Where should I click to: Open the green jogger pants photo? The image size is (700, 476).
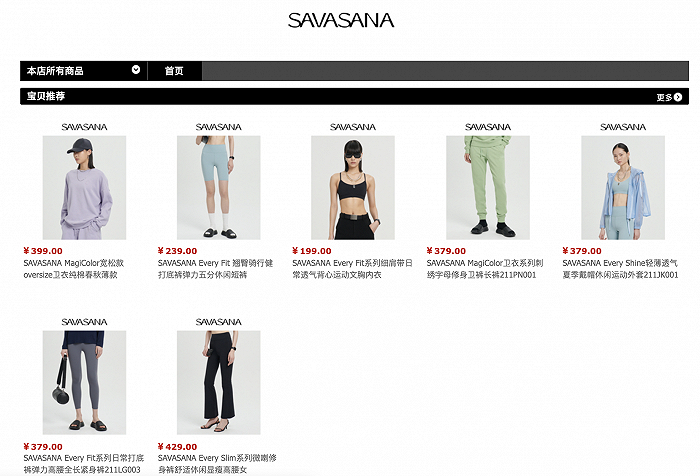488,188
